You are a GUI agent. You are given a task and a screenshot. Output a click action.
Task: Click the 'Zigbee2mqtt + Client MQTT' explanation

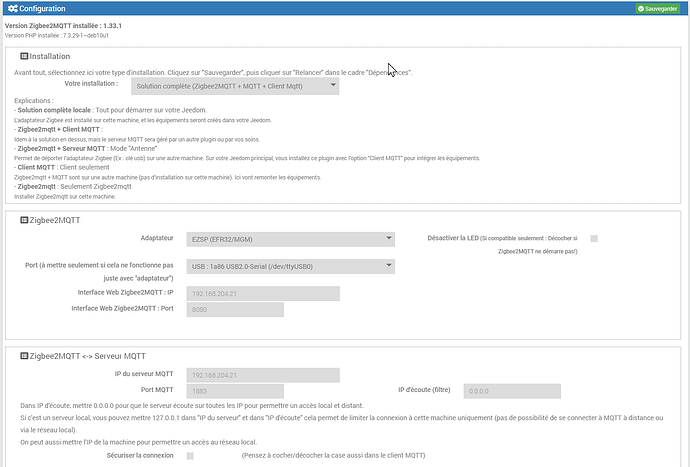click(x=59, y=129)
